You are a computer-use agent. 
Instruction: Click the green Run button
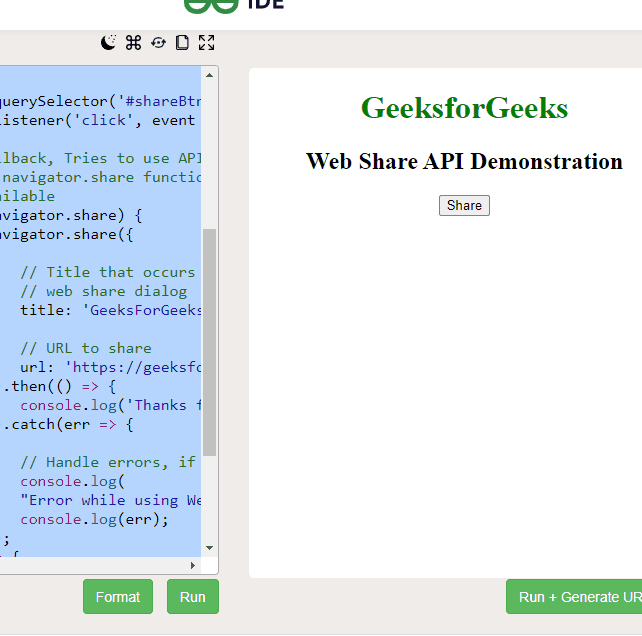pos(193,597)
